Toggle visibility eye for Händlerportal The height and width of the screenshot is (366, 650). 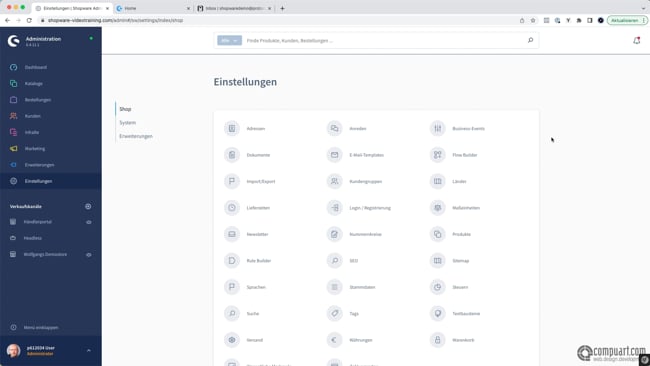[x=89, y=222]
